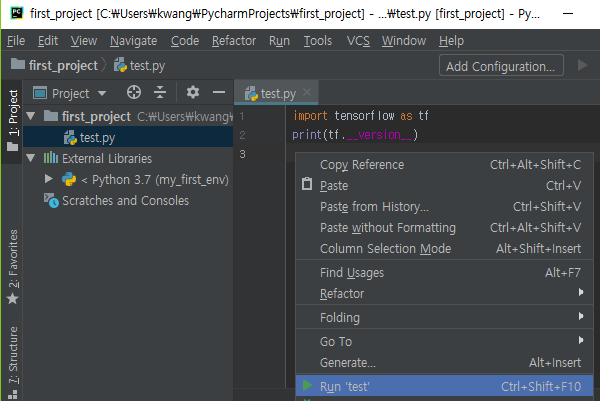Image resolution: width=600 pixels, height=401 pixels.
Task: Open the Run menu in menu bar
Action: (279, 41)
